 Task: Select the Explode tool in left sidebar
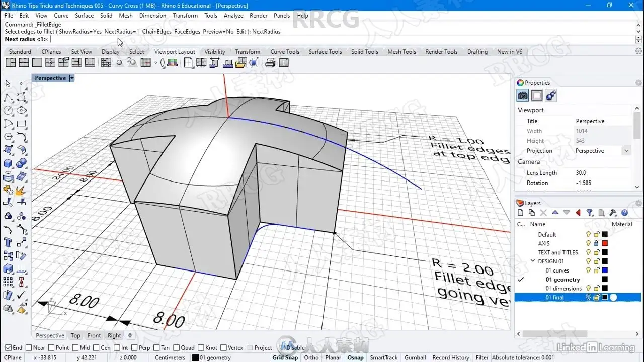[21, 190]
